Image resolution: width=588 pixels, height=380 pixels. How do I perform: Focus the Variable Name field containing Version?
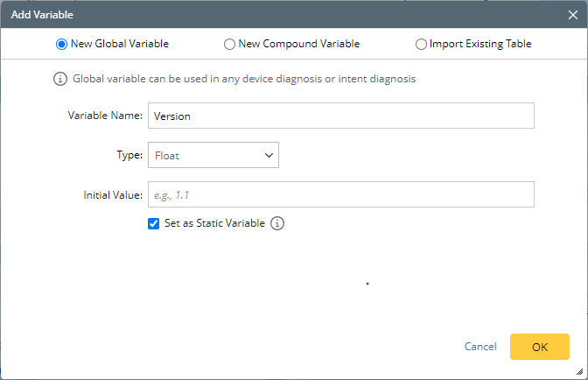pos(340,116)
